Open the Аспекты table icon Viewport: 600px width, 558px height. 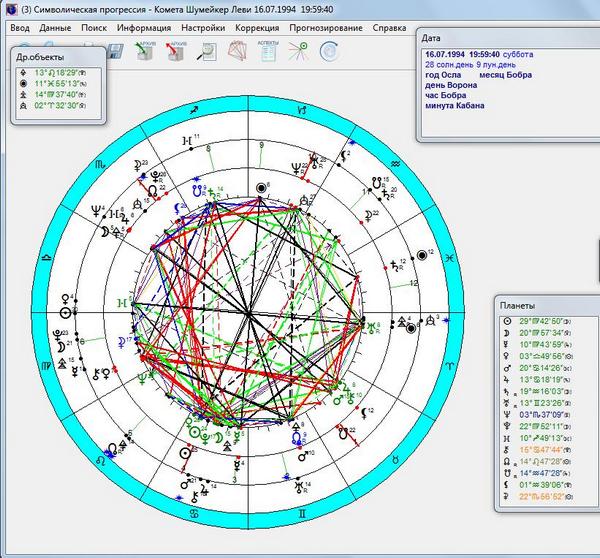268,51
